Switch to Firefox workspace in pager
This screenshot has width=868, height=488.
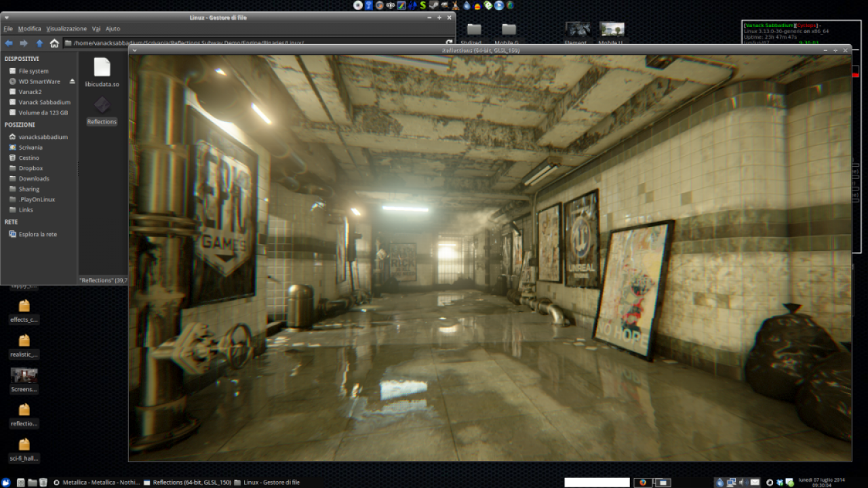click(643, 483)
